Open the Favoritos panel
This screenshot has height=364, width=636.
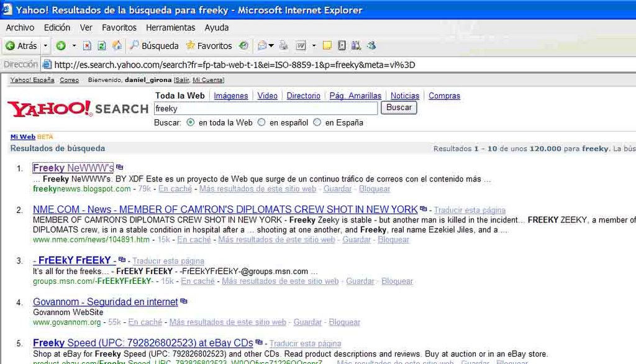[209, 46]
